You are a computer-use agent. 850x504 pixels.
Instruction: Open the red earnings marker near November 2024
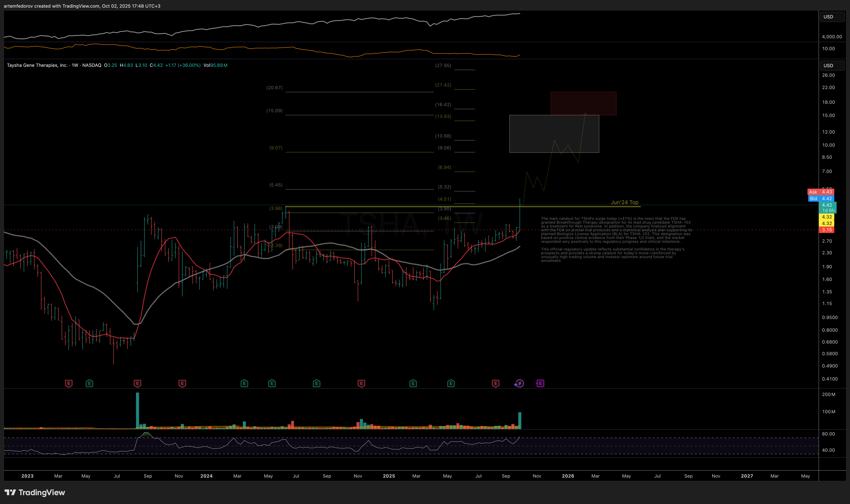pos(361,383)
